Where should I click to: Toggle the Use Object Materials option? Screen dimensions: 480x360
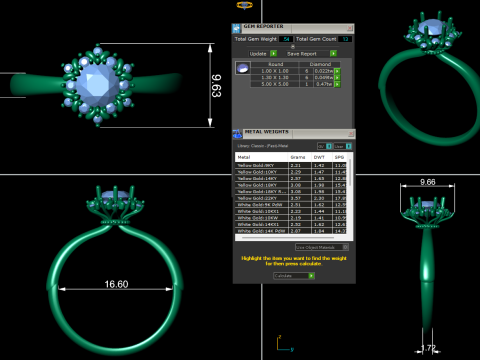(x=322, y=247)
